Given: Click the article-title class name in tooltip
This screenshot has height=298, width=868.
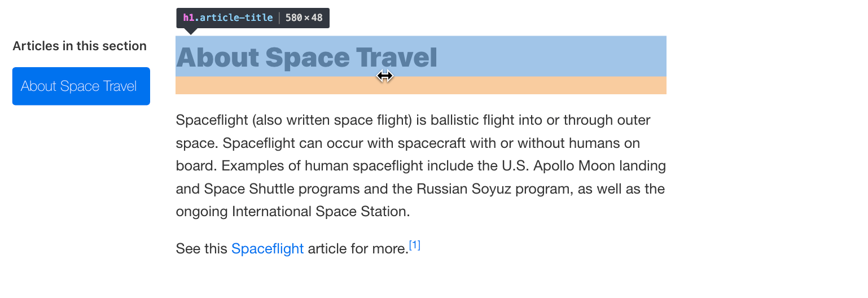Looking at the screenshot, I should pyautogui.click(x=236, y=17).
